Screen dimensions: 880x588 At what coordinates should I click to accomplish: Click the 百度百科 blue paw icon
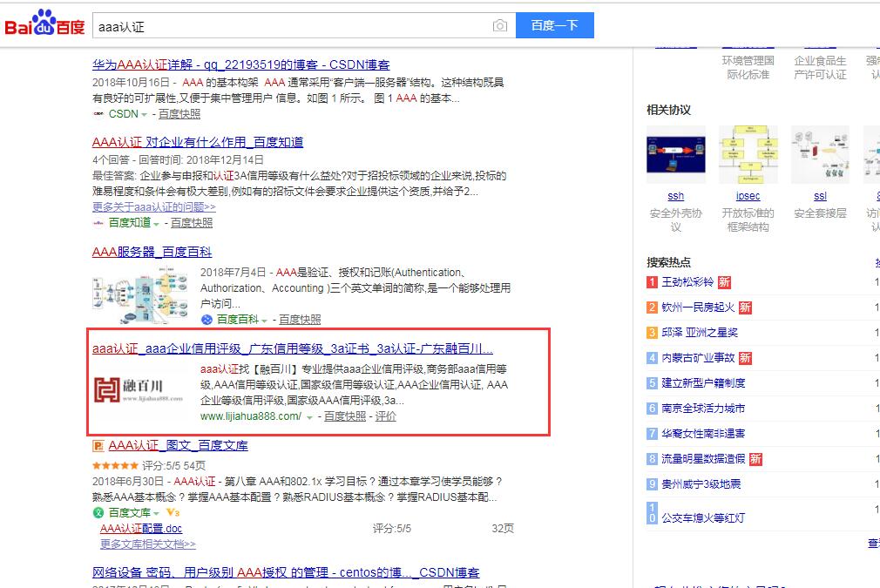click(x=206, y=320)
